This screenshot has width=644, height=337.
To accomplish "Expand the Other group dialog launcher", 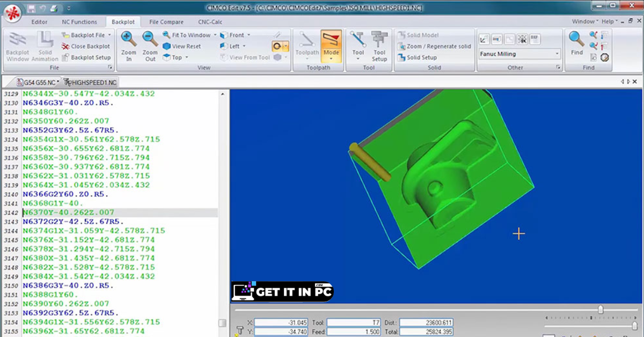I will 559,68.
